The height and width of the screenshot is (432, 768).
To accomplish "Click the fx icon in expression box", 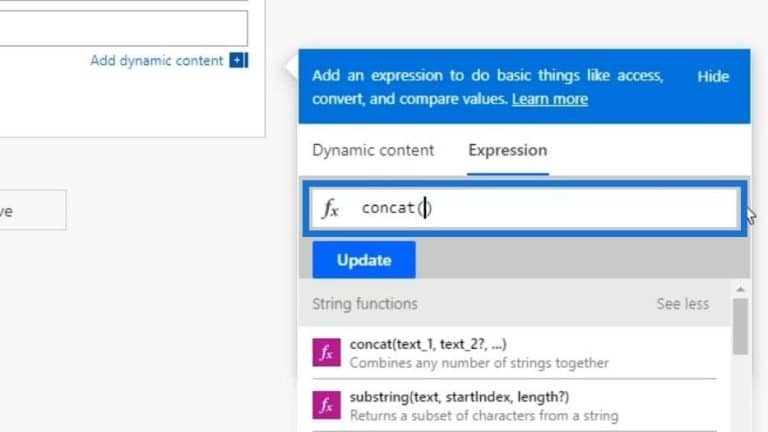I will [331, 208].
